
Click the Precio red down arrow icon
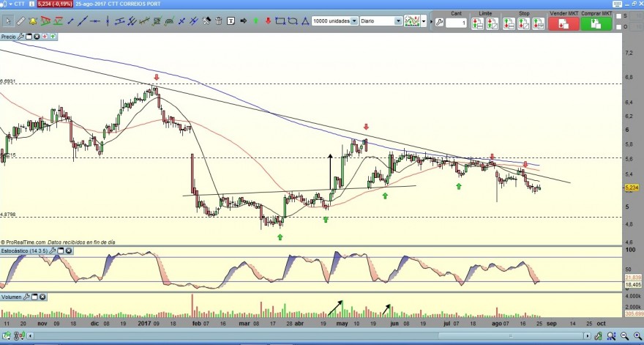tap(45, 37)
